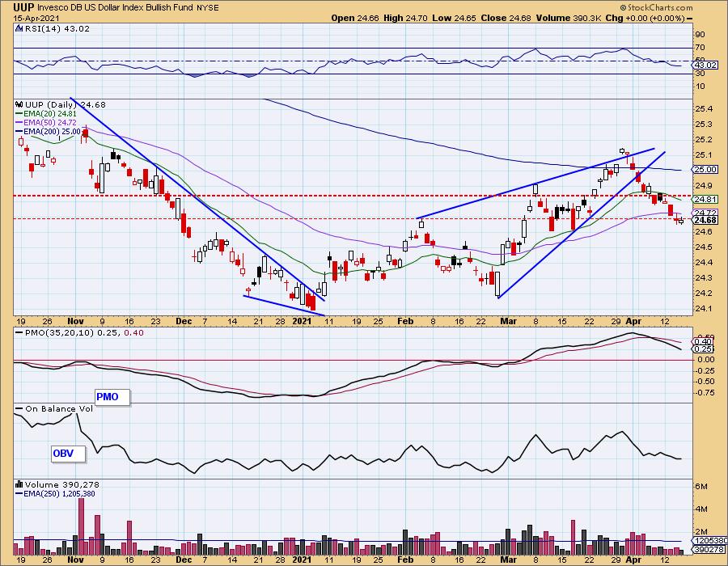Screen dimensions: 728x566
Task: Click the Open 24.66 value
Action: (355, 18)
